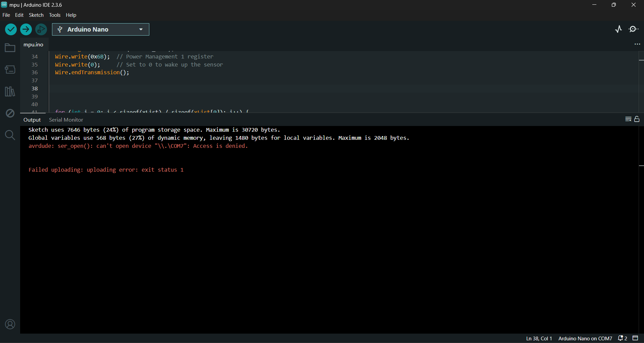This screenshot has height=343, width=644.
Task: Click the user account profile icon
Action: [x=10, y=324]
